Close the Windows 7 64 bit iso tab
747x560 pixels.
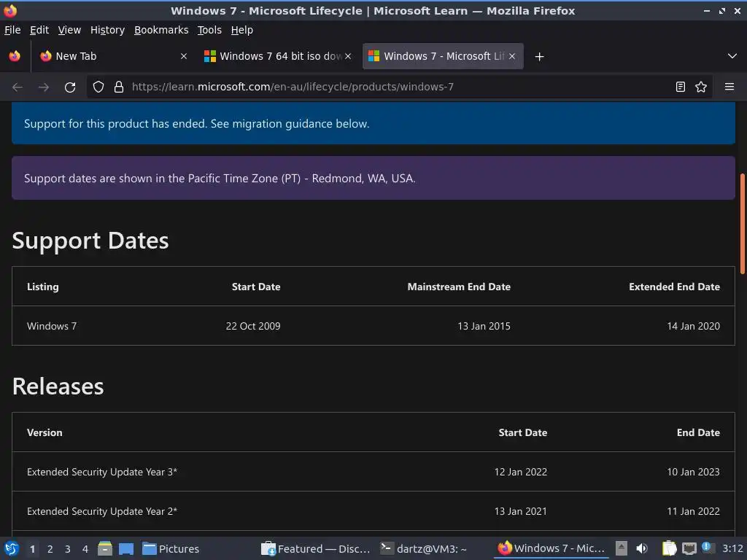coord(348,56)
